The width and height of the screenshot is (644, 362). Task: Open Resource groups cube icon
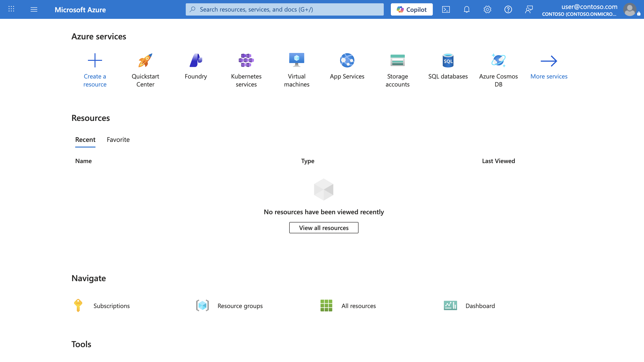tap(202, 305)
